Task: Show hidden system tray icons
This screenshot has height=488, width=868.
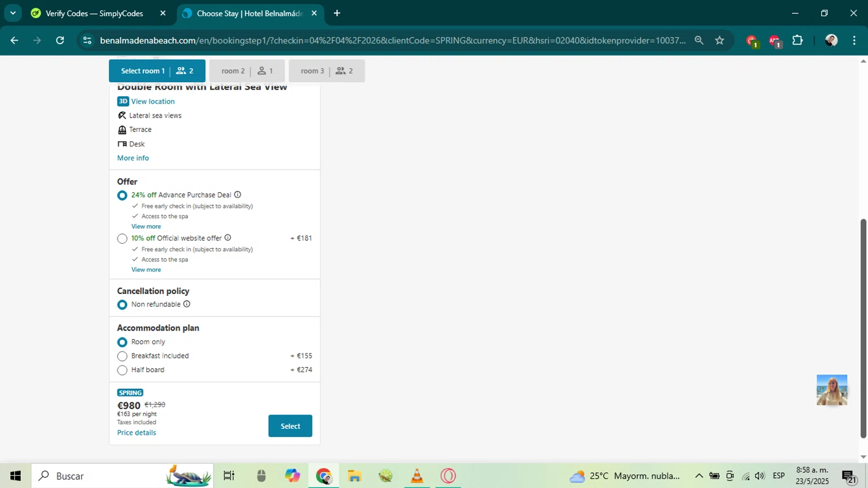Action: pyautogui.click(x=699, y=476)
